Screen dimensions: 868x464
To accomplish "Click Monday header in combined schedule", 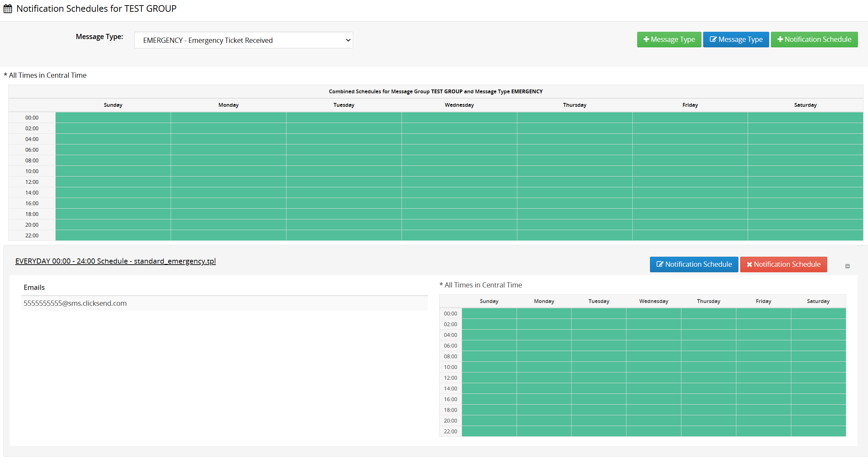I will point(228,105).
